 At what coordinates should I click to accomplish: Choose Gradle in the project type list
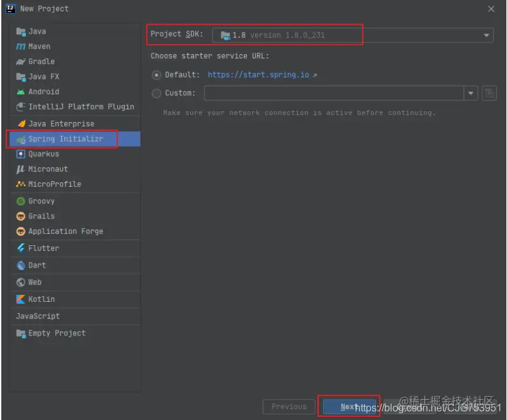click(x=75, y=62)
